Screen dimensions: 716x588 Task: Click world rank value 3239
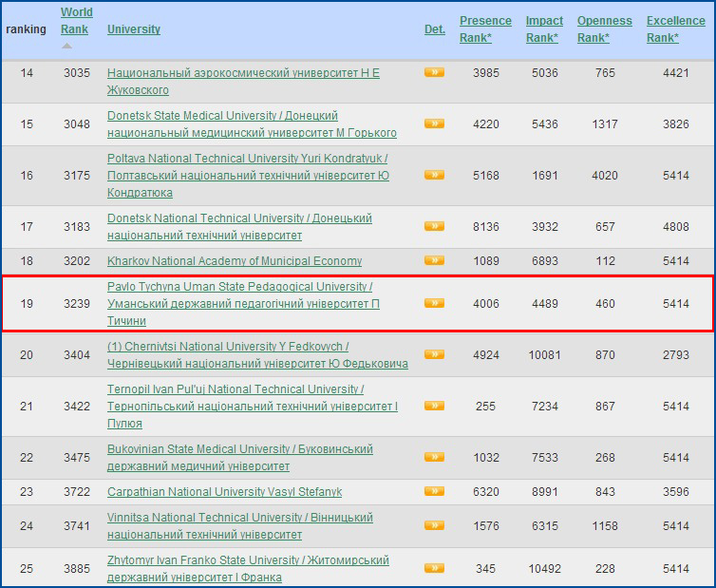point(77,303)
